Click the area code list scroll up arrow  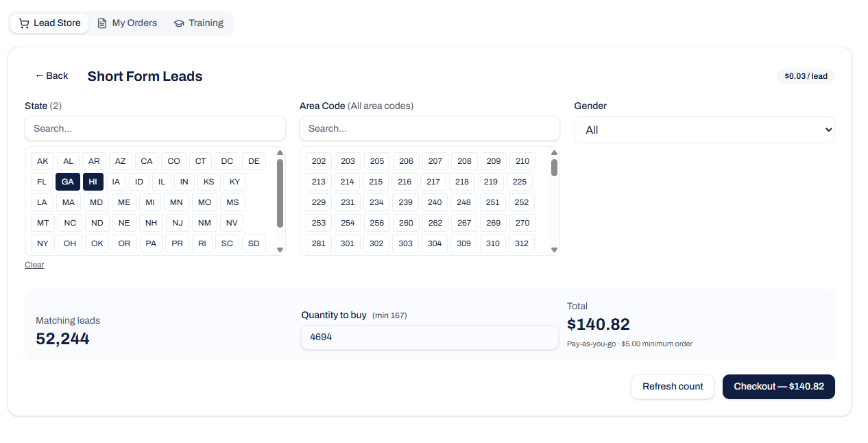point(554,153)
